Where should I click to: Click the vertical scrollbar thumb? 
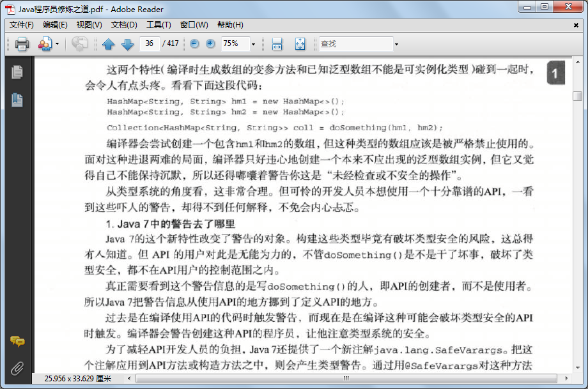578,96
